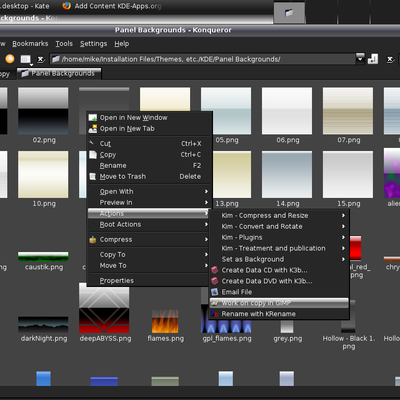Select the 10.png thumbnail

(43, 174)
